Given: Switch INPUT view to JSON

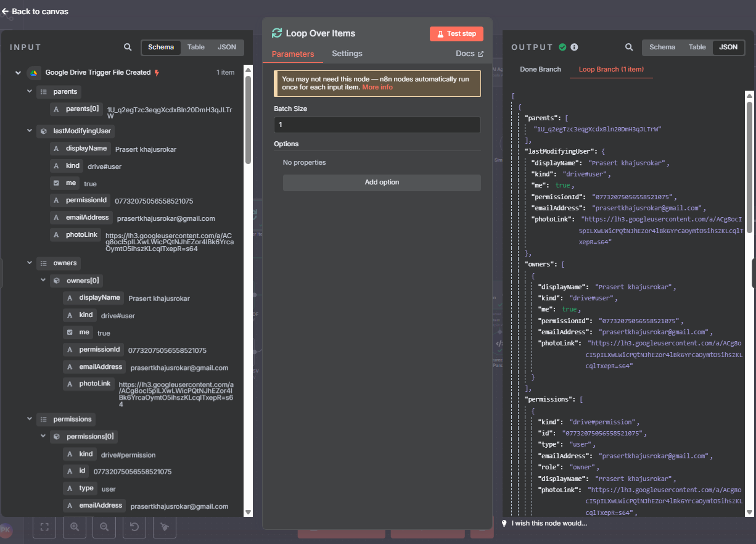Looking at the screenshot, I should 227,47.
